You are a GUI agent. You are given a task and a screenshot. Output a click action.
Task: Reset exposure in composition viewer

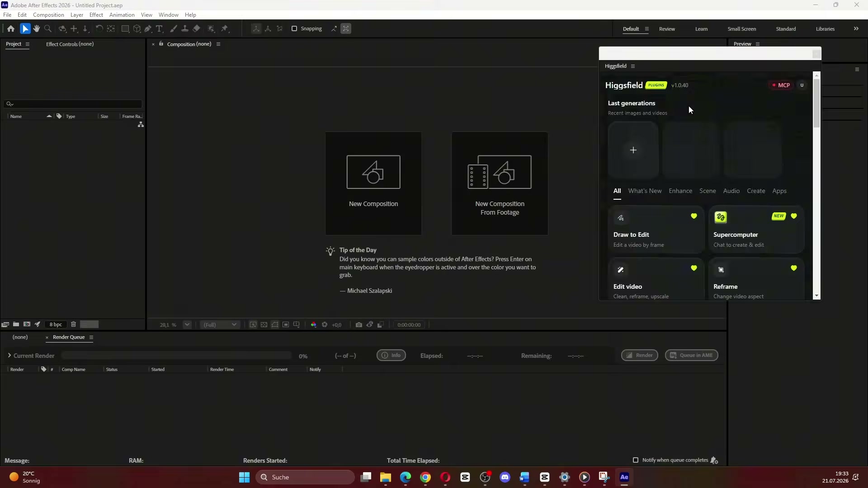point(325,325)
